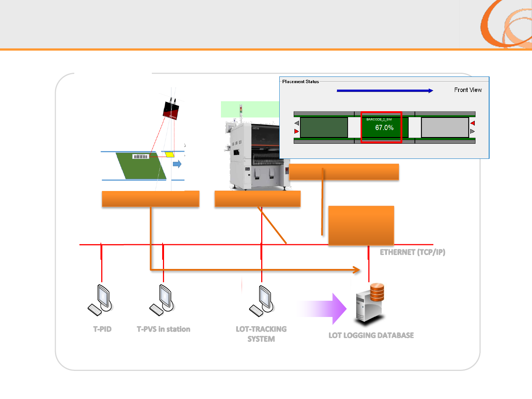Click the purple arrow pointing to the database

[322, 309]
